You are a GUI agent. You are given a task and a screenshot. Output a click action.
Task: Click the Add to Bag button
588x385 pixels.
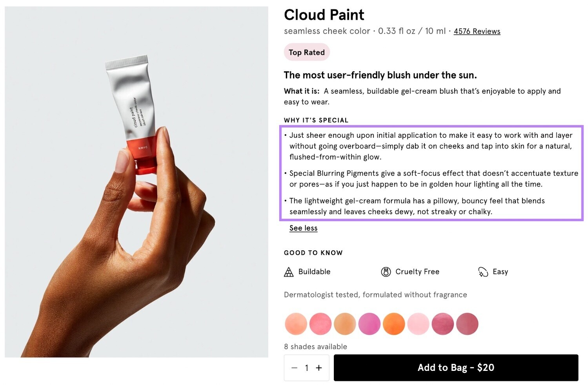pyautogui.click(x=455, y=368)
